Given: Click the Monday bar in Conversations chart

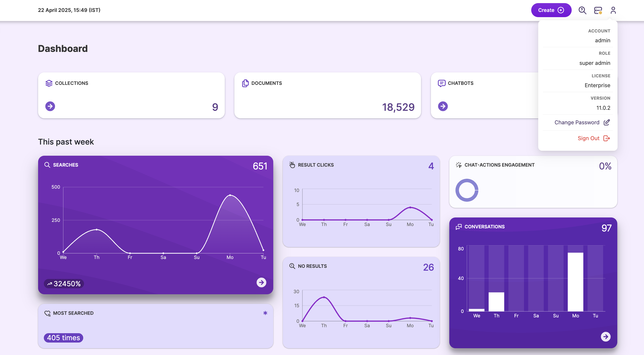Looking at the screenshot, I should (x=575, y=282).
